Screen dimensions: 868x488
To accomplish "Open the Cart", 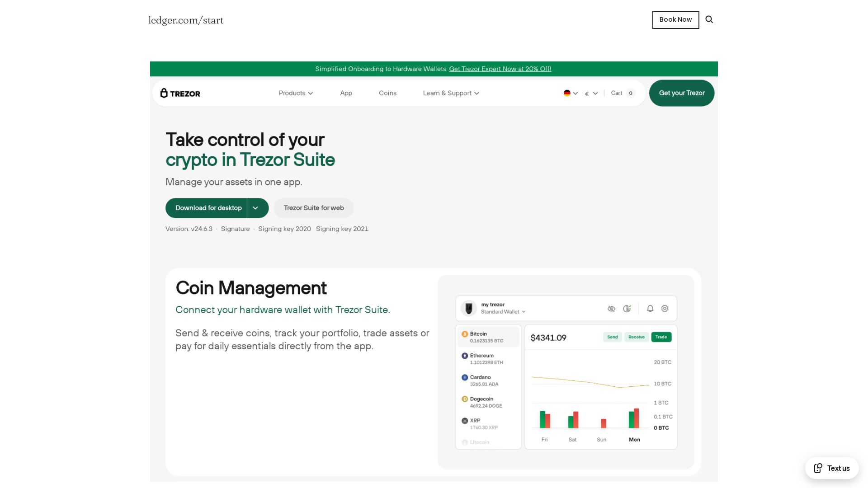I will 623,93.
